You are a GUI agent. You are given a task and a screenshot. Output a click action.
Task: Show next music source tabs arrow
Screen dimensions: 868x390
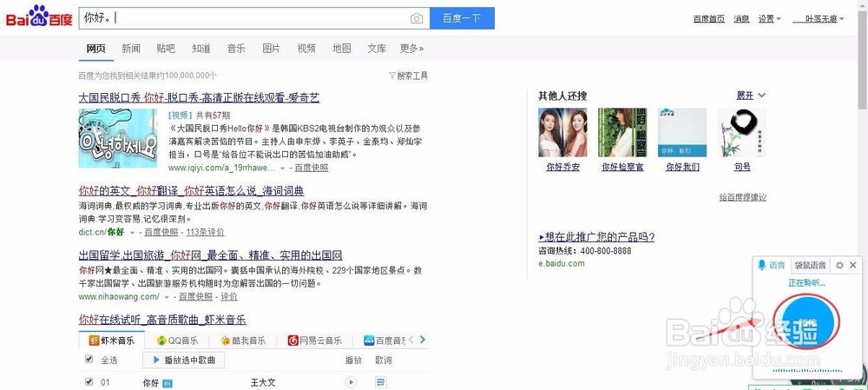(423, 340)
